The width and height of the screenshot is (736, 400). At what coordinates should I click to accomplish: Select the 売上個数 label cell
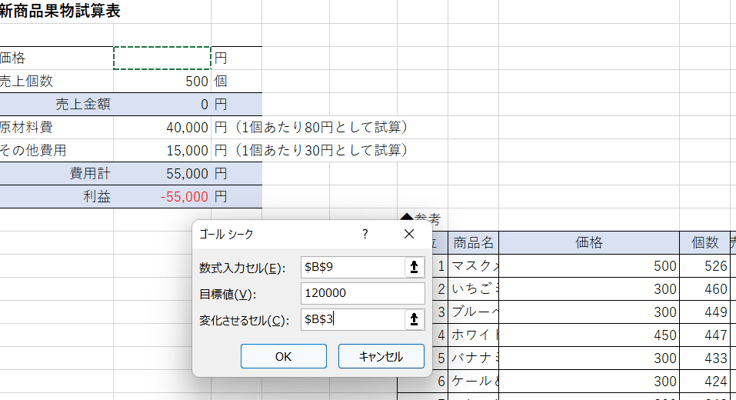(x=56, y=81)
